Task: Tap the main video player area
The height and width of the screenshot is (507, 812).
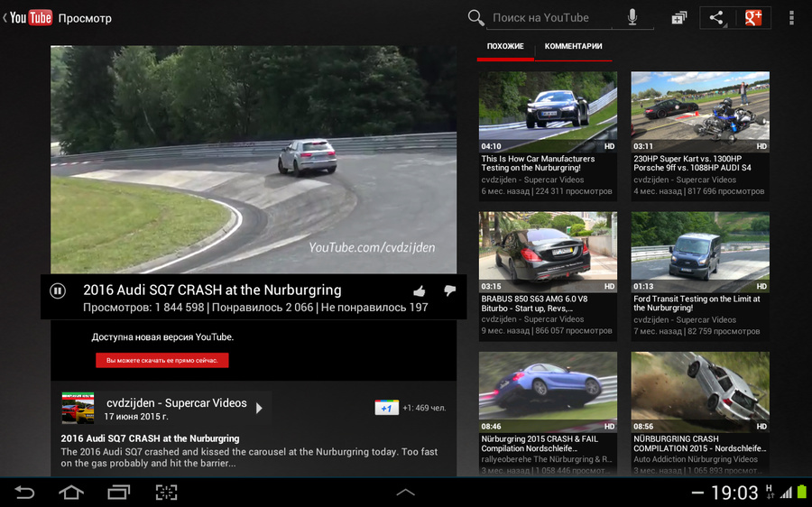Action: click(x=254, y=160)
